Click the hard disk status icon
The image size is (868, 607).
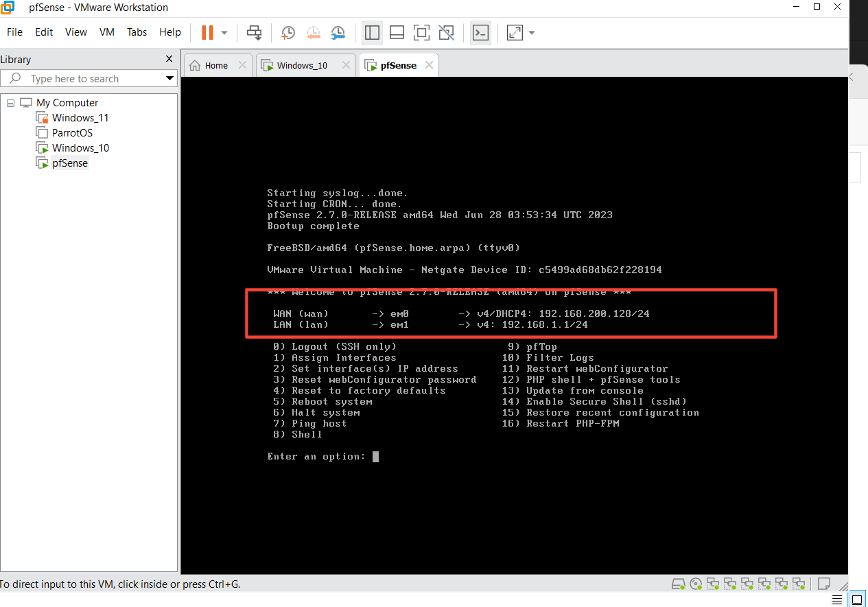point(679,584)
